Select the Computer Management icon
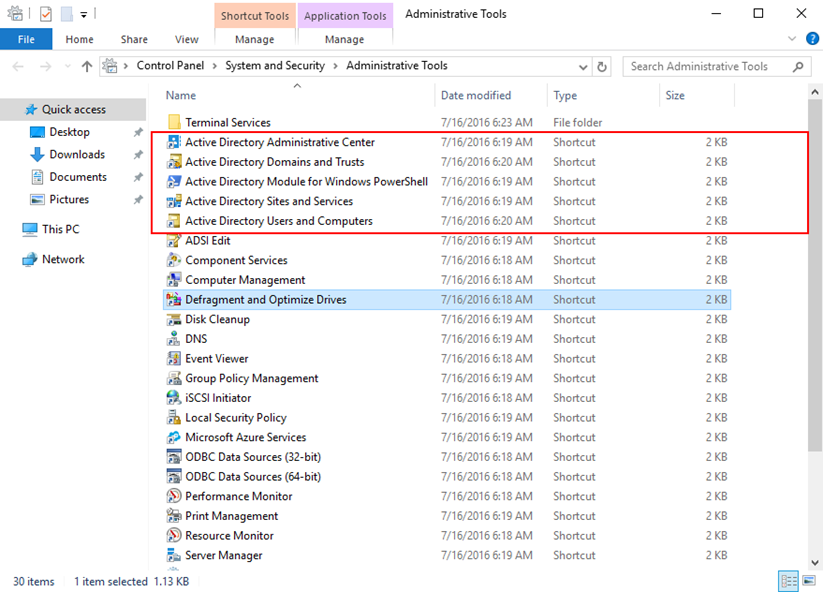Image resolution: width=823 pixels, height=592 pixels. click(x=174, y=280)
